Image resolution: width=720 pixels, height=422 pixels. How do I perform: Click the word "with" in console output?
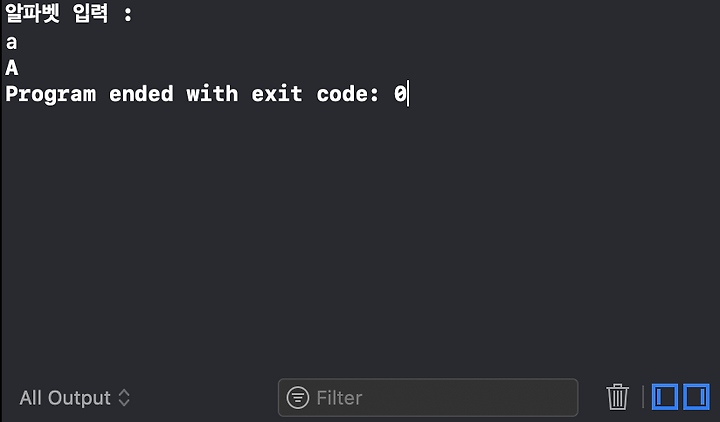tap(212, 94)
